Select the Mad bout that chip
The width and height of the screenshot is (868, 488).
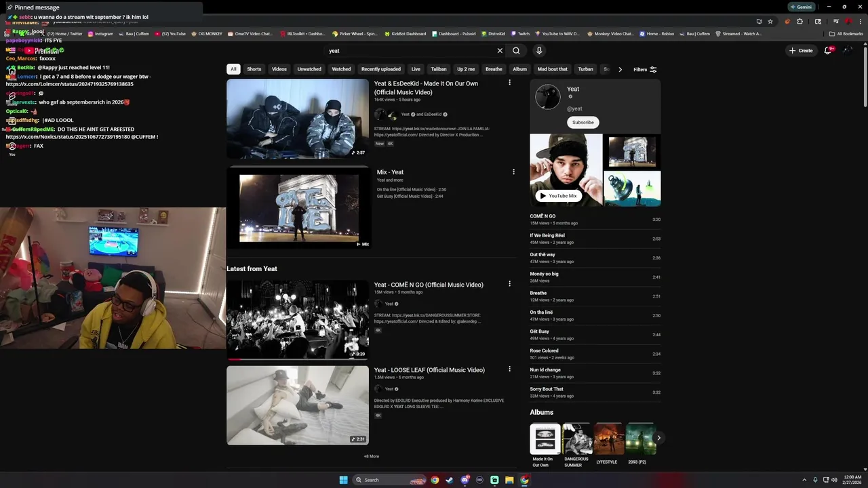[553, 69]
